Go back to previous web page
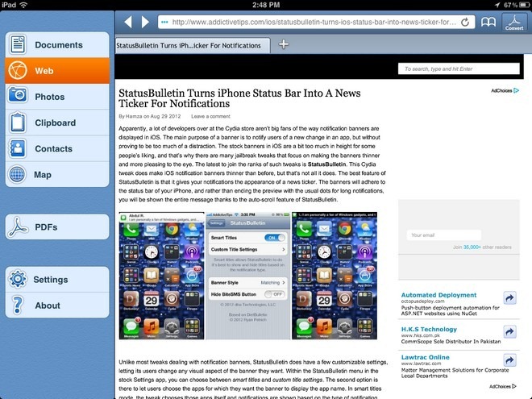This screenshot has height=399, width=532. pos(128,22)
